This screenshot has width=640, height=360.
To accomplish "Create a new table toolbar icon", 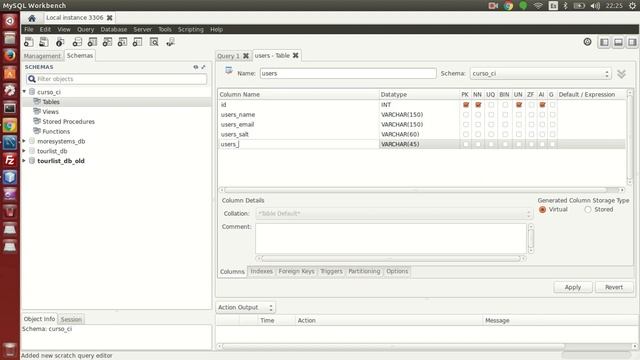I will point(92,42).
